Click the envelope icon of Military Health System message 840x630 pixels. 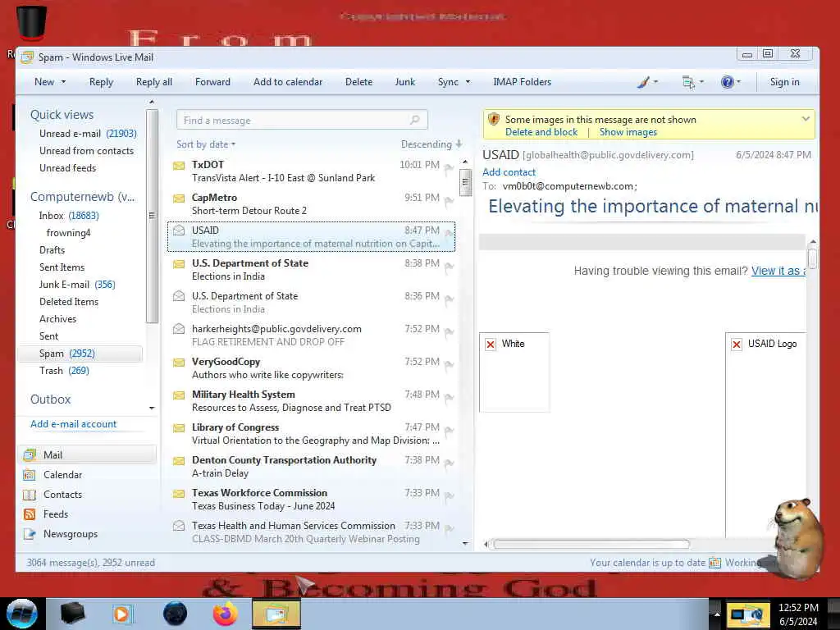click(179, 395)
